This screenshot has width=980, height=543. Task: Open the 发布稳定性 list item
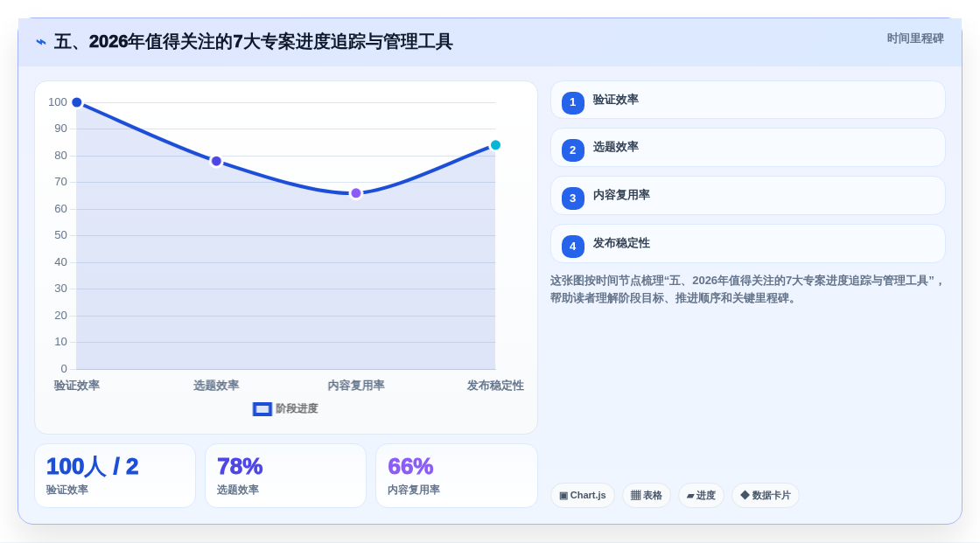point(747,244)
